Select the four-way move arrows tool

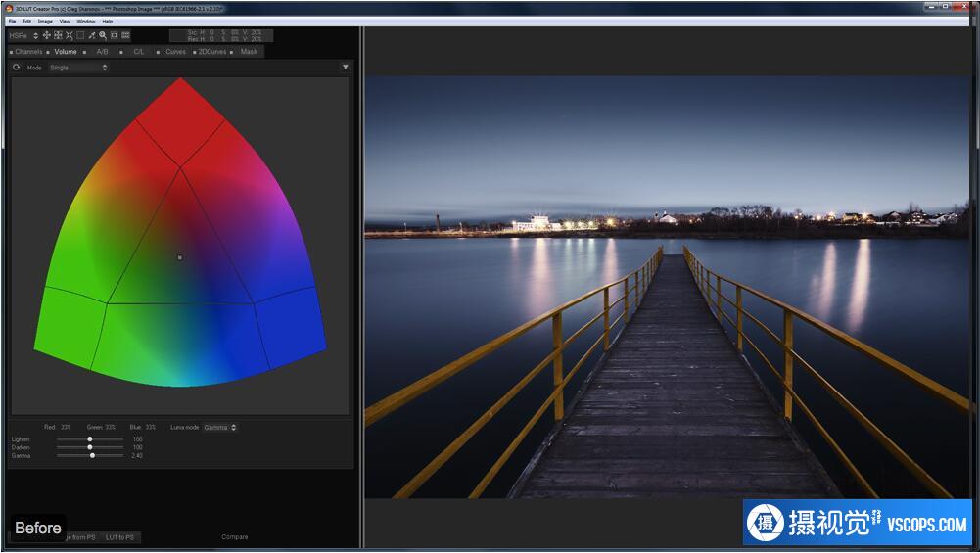tap(46, 35)
